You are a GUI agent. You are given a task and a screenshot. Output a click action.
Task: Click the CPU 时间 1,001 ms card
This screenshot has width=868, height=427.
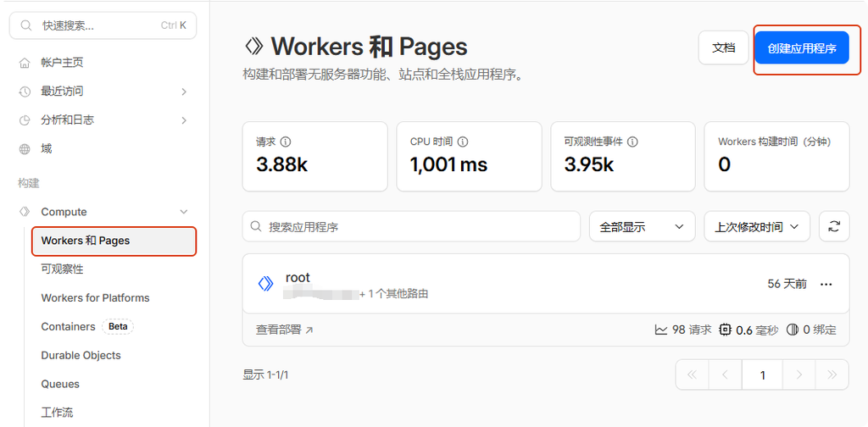click(469, 157)
